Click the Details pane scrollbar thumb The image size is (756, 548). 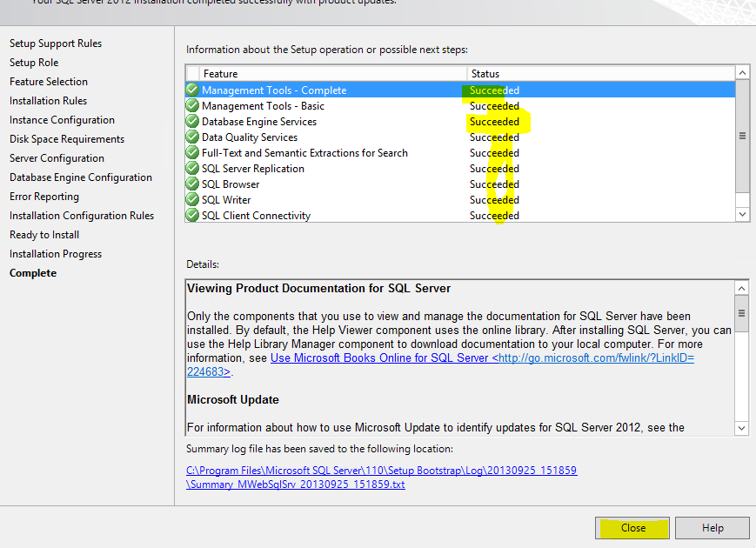coord(741,313)
